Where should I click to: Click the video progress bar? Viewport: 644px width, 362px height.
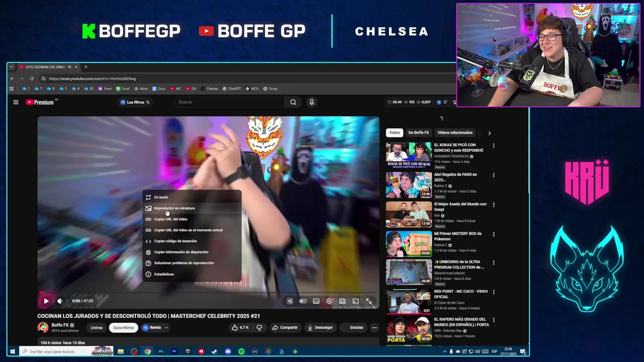click(208, 292)
